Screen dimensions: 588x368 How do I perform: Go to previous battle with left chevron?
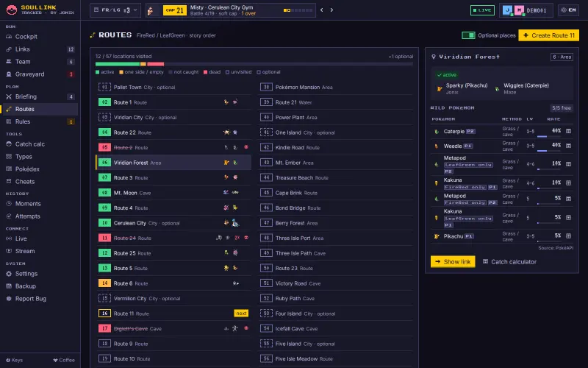tap(322, 10)
